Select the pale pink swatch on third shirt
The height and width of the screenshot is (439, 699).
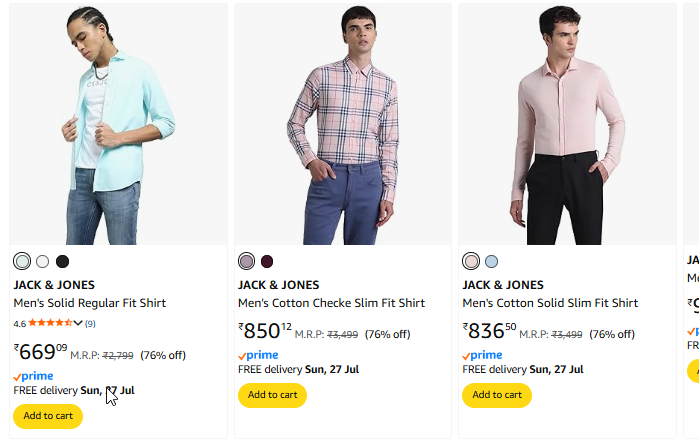(x=471, y=261)
